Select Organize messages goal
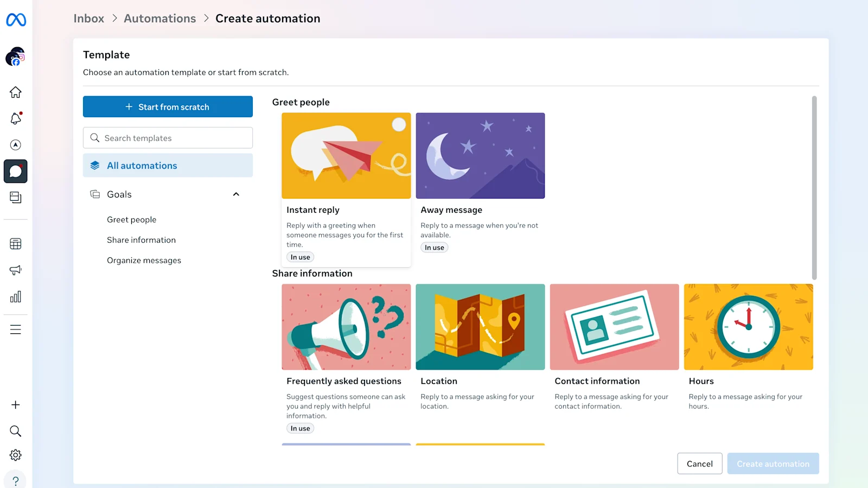 144,261
